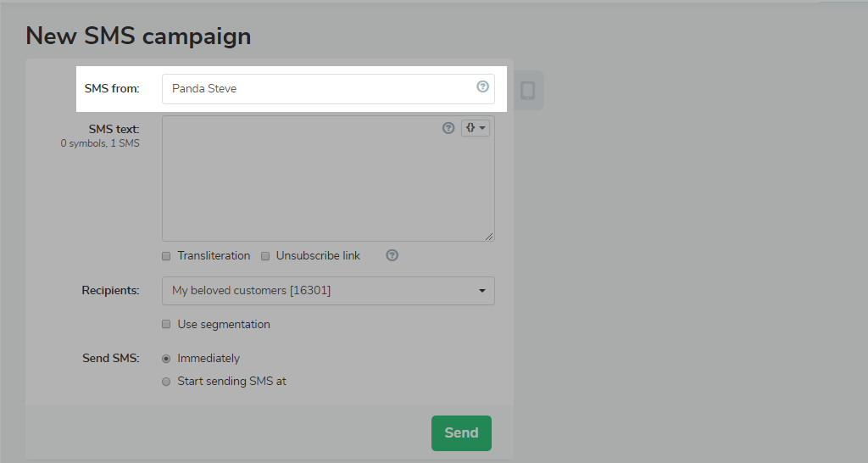Enable the Transliteration checkbox
Image resolution: width=868 pixels, height=463 pixels.
point(166,256)
